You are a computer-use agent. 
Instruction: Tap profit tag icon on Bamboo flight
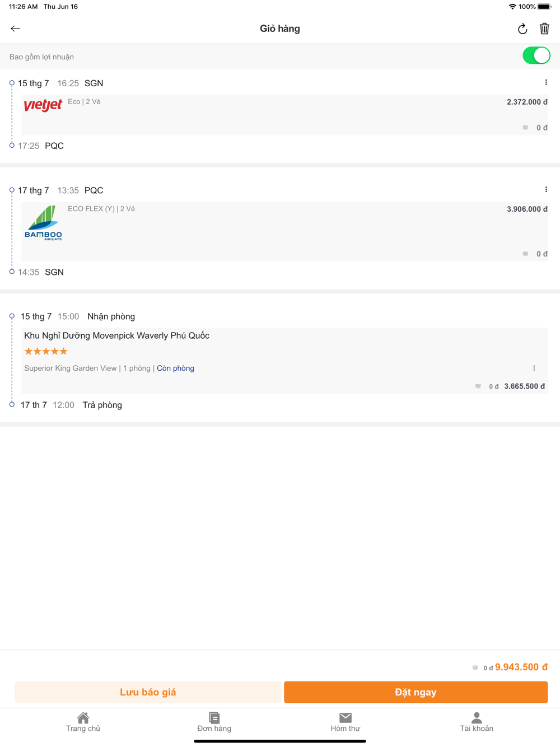(x=525, y=254)
